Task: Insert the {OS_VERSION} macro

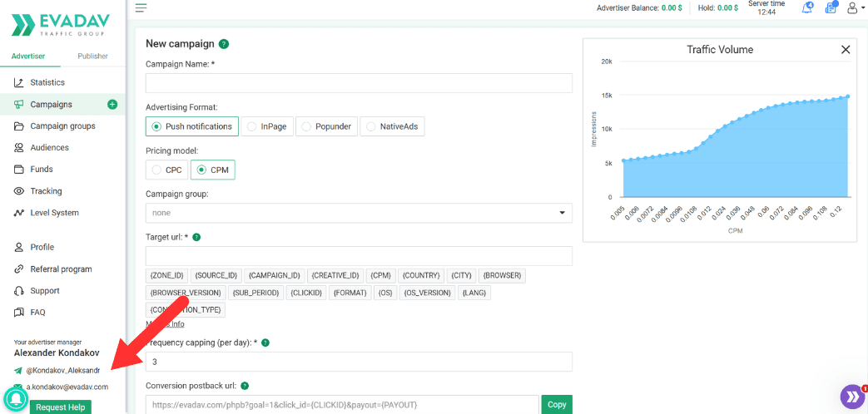Action: click(428, 293)
